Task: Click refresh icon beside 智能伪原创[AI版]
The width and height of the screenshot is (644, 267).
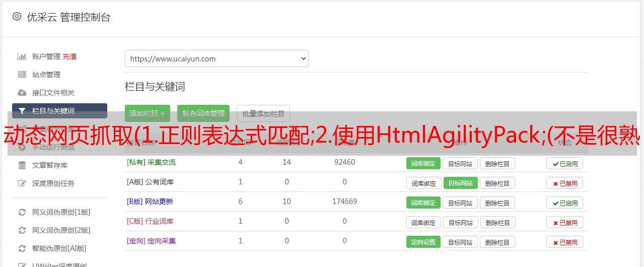Action: 22,248
